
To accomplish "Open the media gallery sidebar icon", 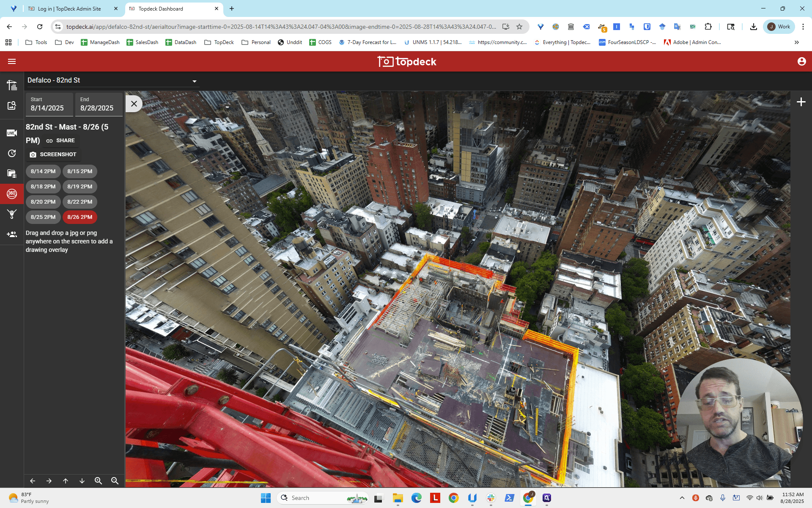I will click(x=12, y=174).
